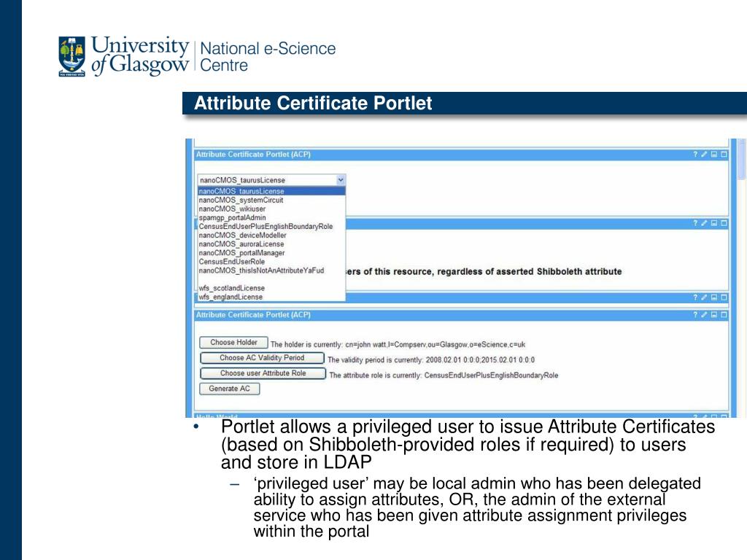The image size is (747, 560).
Task: Click validity period text '2008.02.01 0:0:0;2015.02.01 0:0:0'
Action: coord(480,360)
